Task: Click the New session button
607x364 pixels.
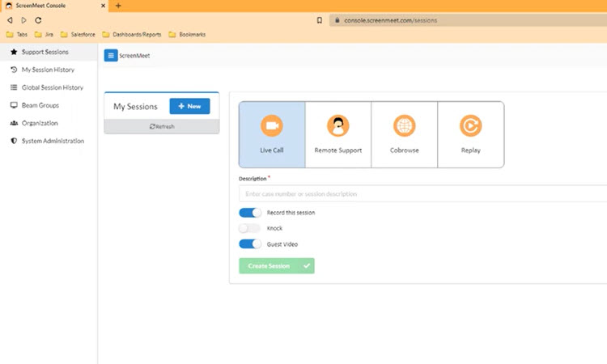Action: [x=189, y=106]
